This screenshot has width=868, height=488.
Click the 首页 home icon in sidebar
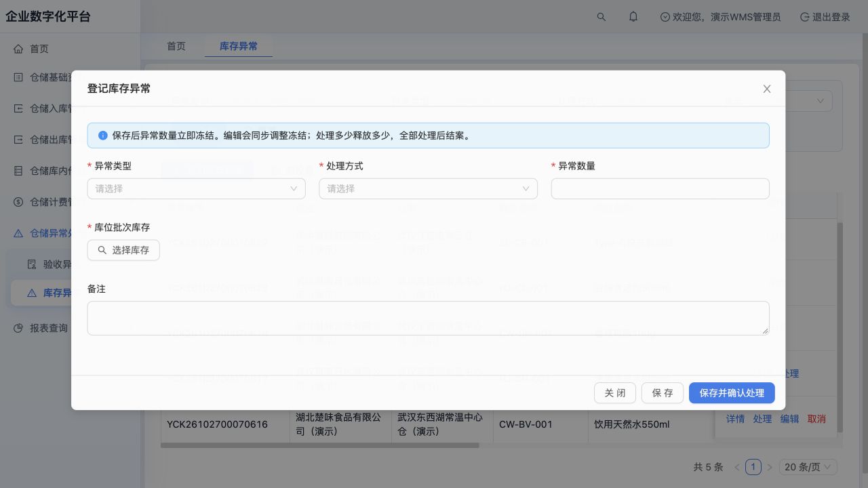tap(18, 49)
